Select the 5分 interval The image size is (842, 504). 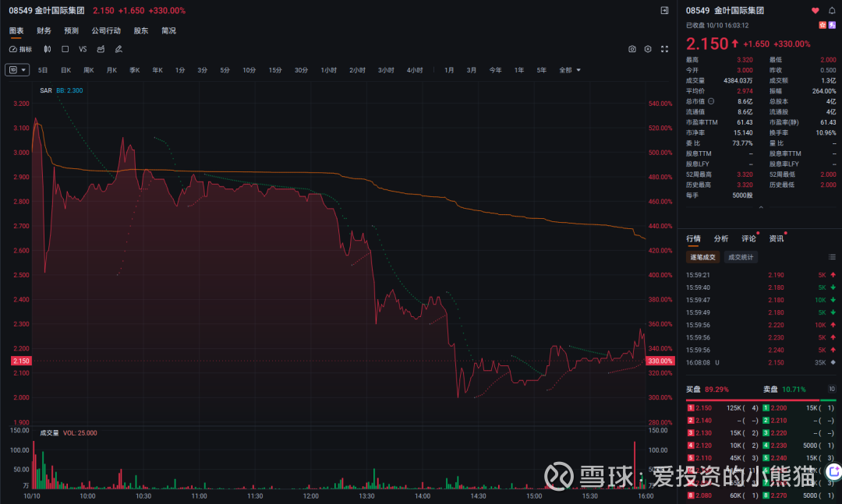tap(225, 70)
